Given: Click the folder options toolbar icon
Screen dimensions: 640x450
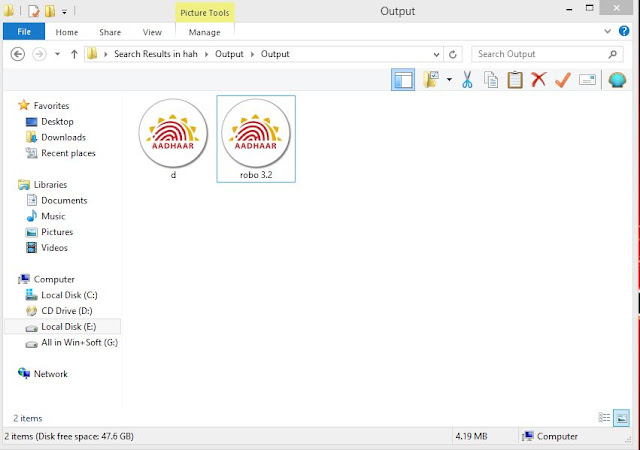Looking at the screenshot, I should (x=431, y=80).
